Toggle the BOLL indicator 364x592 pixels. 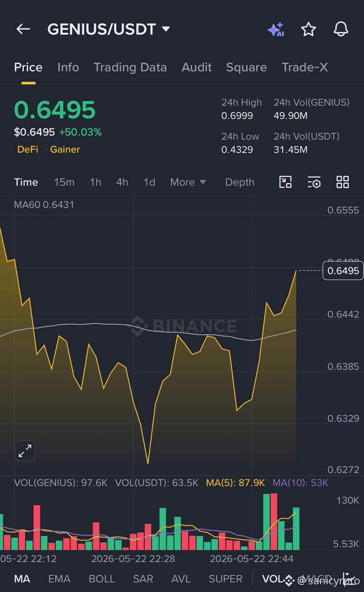pyautogui.click(x=102, y=579)
